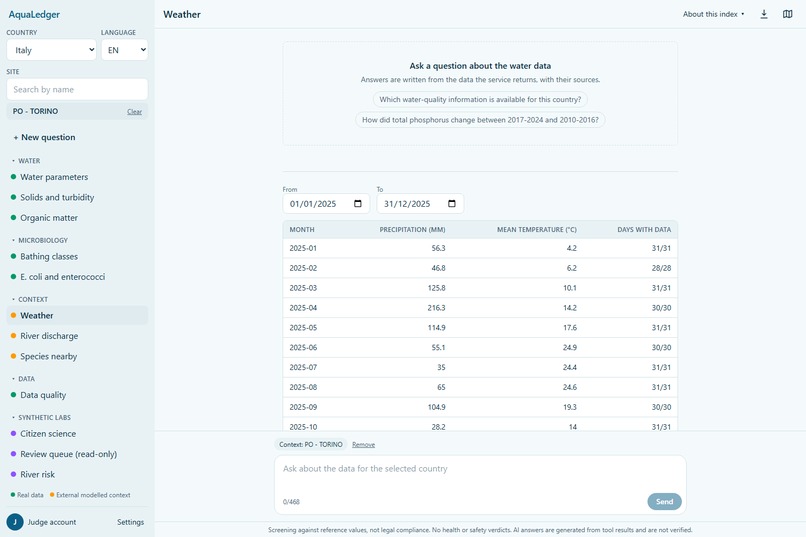Click the To date field 31/12/2025
806x537 pixels.
click(x=420, y=203)
